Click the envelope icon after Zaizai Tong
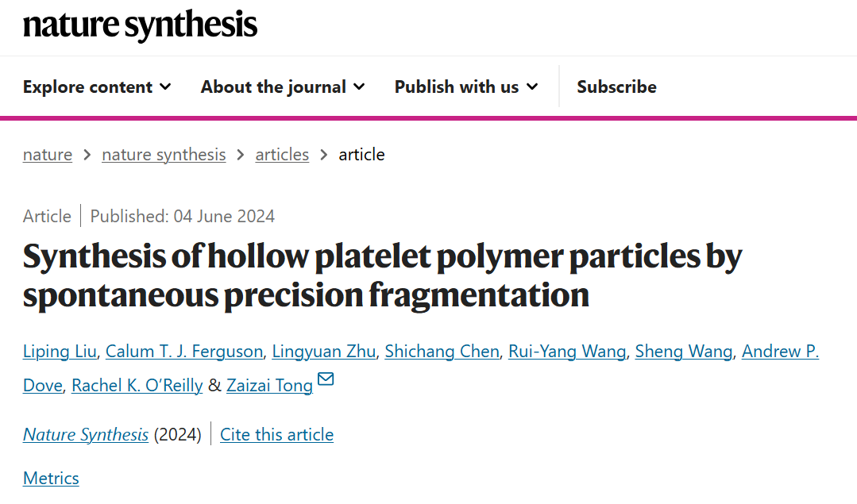The width and height of the screenshot is (857, 504). point(326,380)
